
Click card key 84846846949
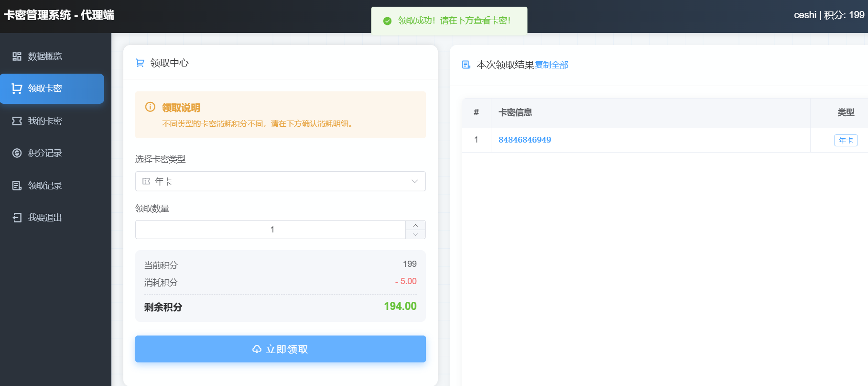point(524,140)
